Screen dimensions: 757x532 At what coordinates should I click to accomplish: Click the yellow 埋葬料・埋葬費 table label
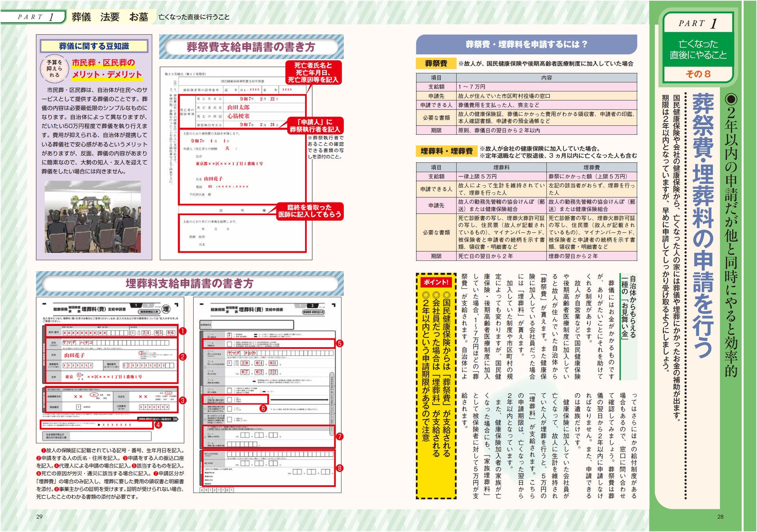[446, 151]
